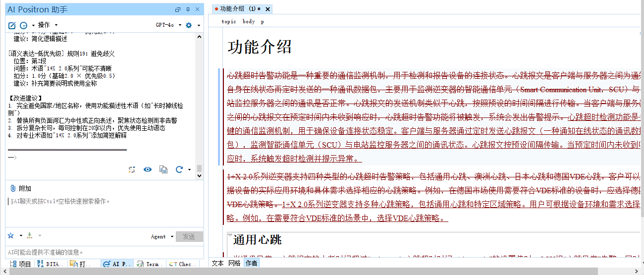Open the 操作 actions dropdown
Screen dimensions: 644x275
tap(48, 25)
